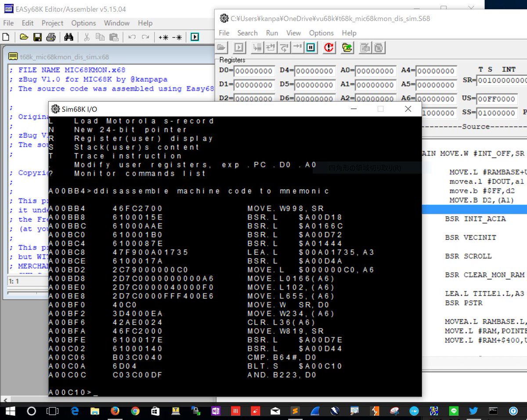The height and width of the screenshot is (420, 527).
Task: Open the Windows Start menu
Action: point(10,411)
